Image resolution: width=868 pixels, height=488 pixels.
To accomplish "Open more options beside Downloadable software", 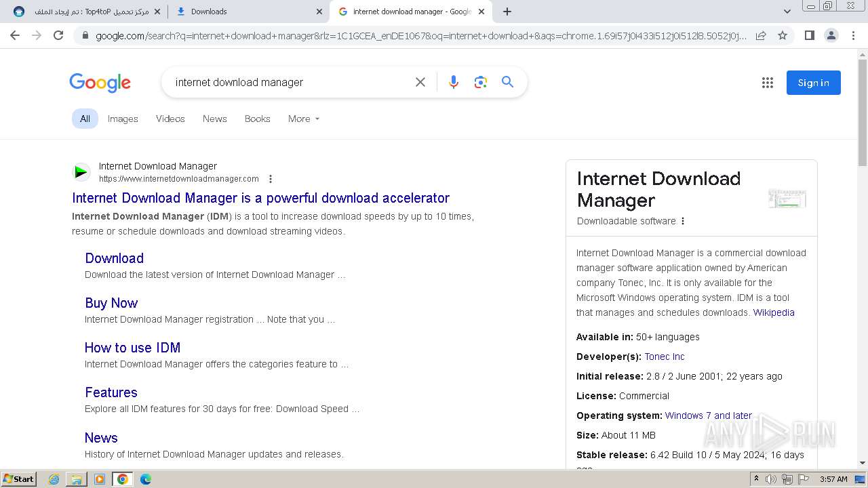I will (683, 221).
